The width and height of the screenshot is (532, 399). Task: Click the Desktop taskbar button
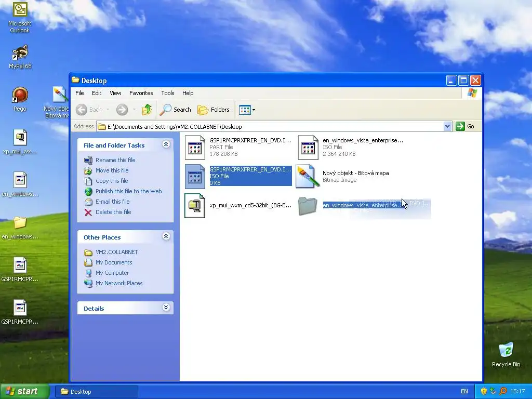(x=97, y=392)
